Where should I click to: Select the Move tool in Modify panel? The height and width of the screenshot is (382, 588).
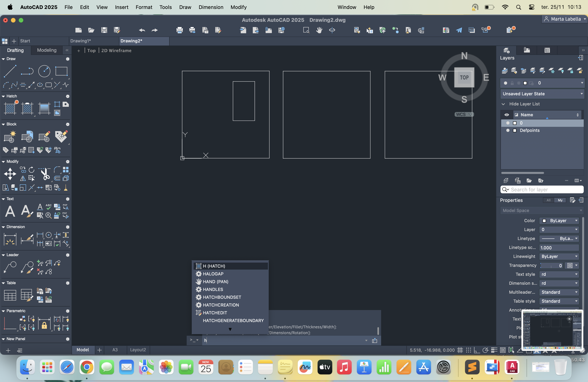click(10, 174)
